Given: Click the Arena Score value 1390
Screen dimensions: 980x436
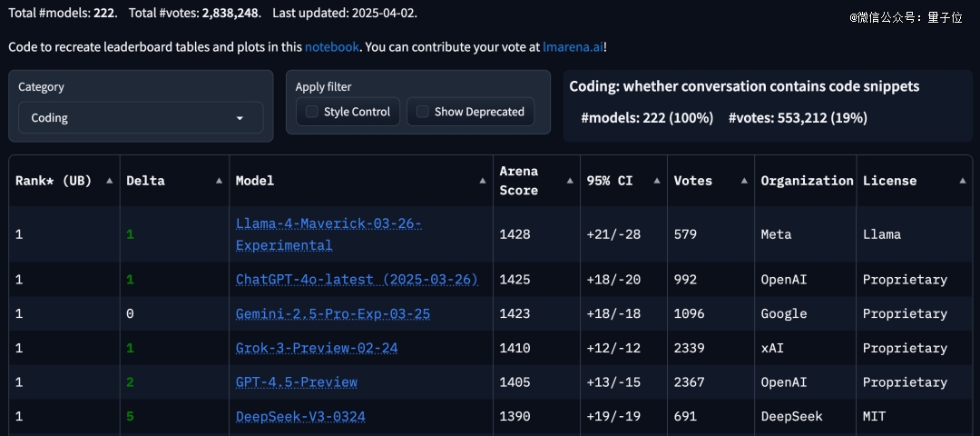Looking at the screenshot, I should (x=514, y=417).
